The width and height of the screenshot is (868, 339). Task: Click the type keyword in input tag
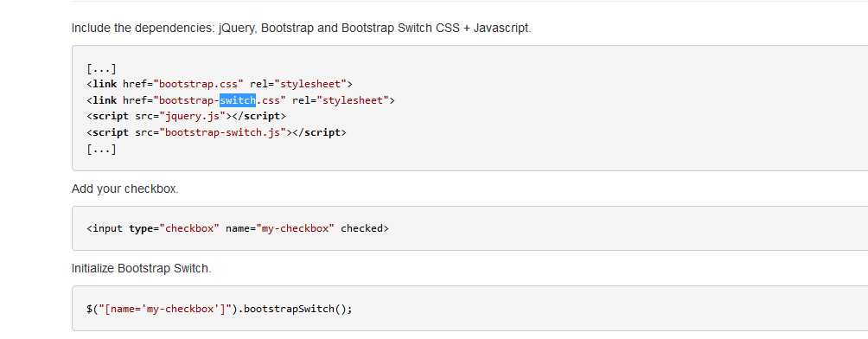point(141,228)
